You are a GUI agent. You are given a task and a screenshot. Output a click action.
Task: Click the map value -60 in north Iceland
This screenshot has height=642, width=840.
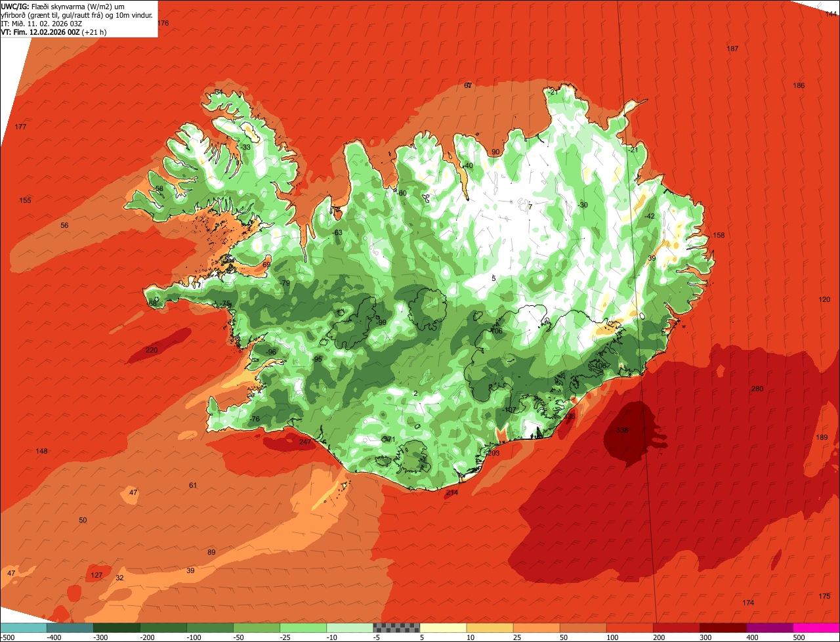(x=402, y=193)
